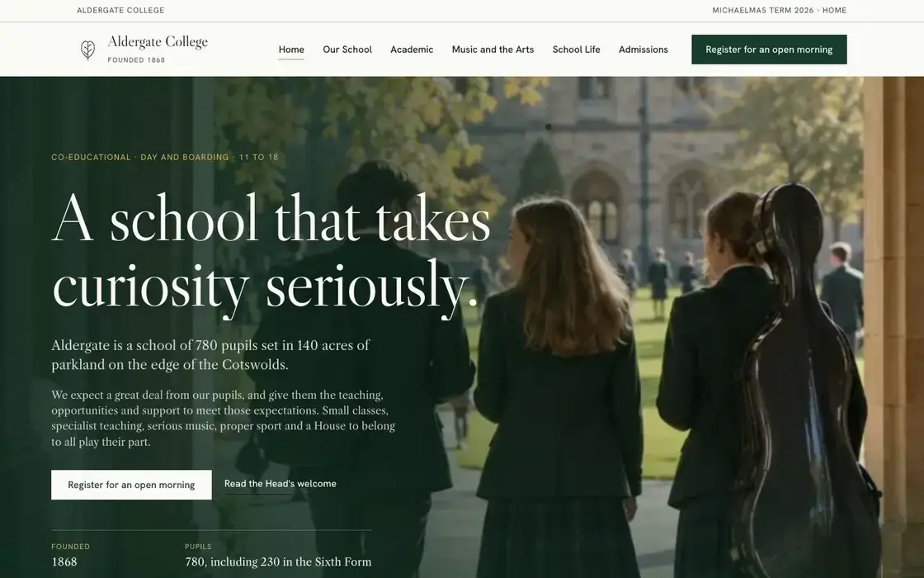Click the Aldergate College logo wordmark

point(158,42)
